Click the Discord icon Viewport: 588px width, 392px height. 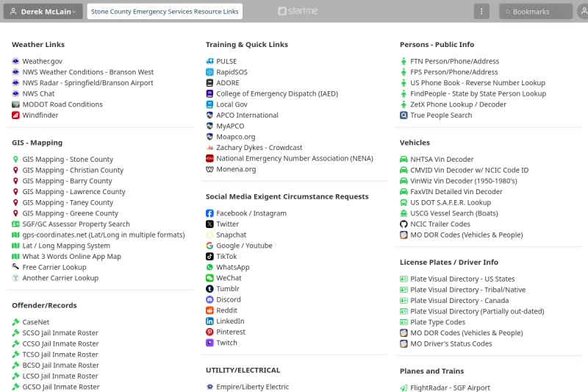209,299
